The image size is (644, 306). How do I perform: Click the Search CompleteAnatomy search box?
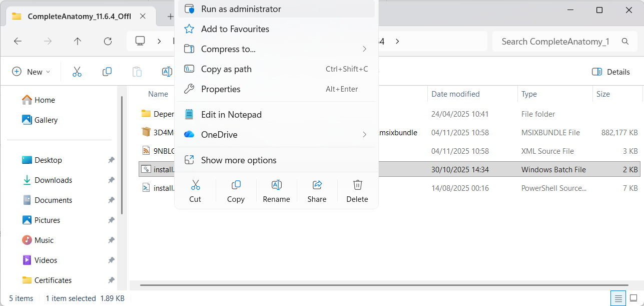tap(555, 42)
